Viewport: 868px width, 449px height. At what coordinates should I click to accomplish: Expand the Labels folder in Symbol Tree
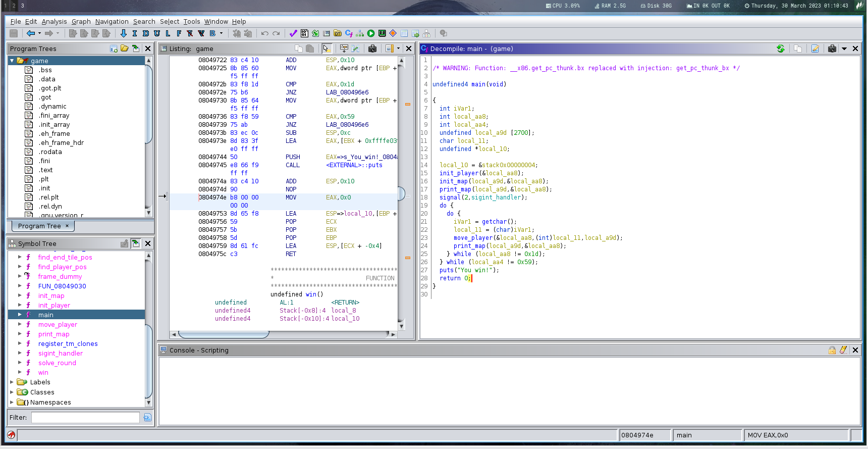(12, 382)
